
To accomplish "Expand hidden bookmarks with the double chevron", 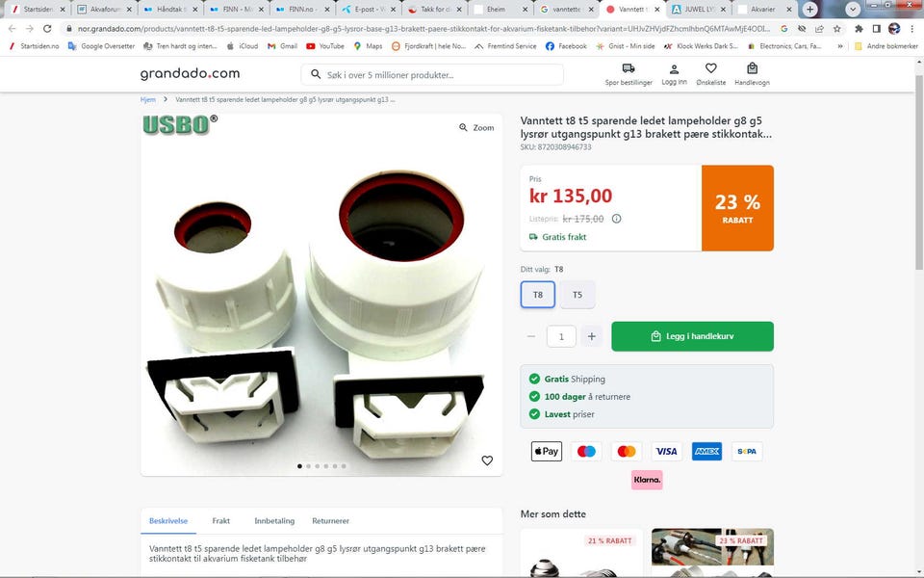I will [839, 46].
